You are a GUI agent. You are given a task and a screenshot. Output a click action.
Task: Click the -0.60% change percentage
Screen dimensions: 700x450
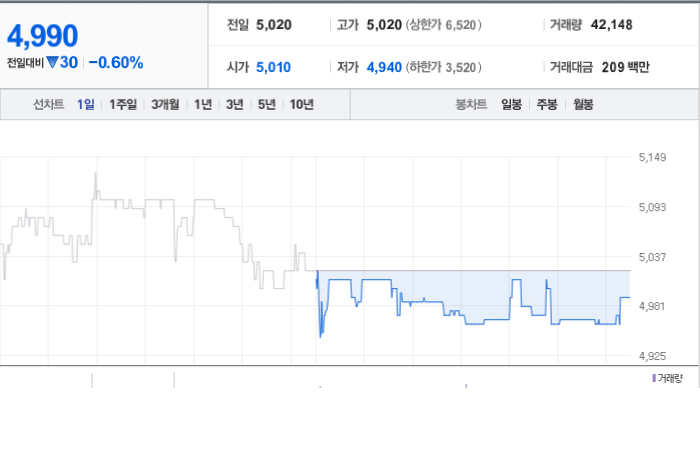coord(116,62)
